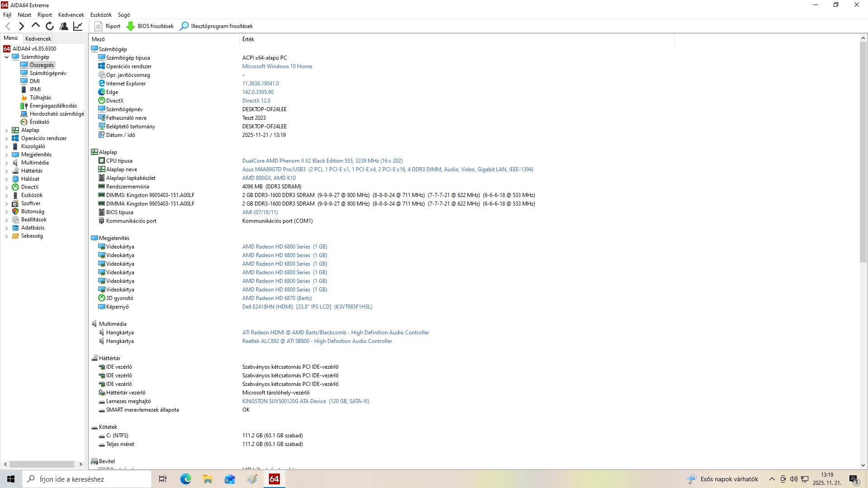
Task: Select Érzékelő in the sidebar tree
Action: click(x=39, y=122)
